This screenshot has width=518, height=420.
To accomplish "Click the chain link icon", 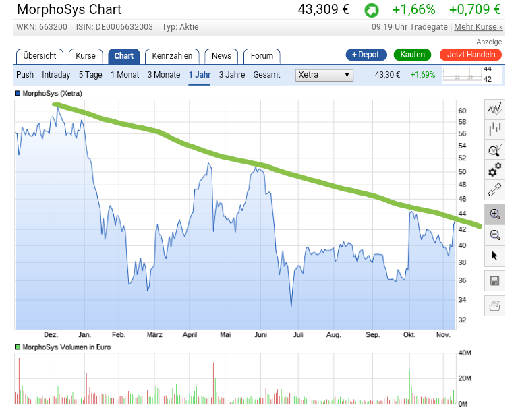I will [494, 190].
